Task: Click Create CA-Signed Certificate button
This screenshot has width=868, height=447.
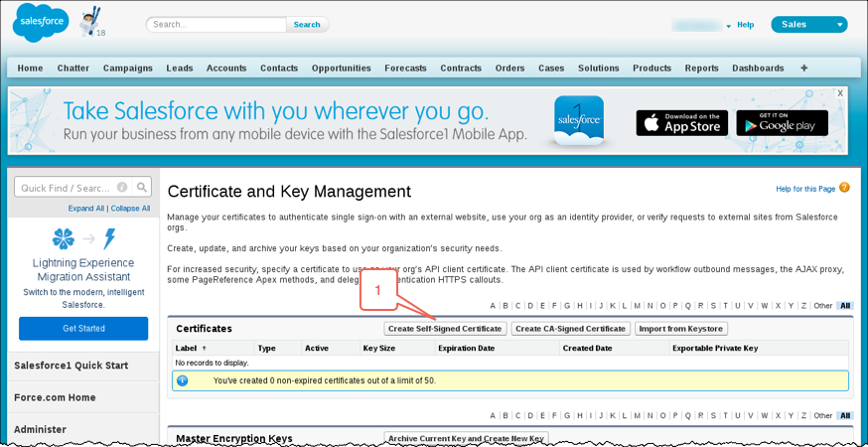Action: coord(570,329)
